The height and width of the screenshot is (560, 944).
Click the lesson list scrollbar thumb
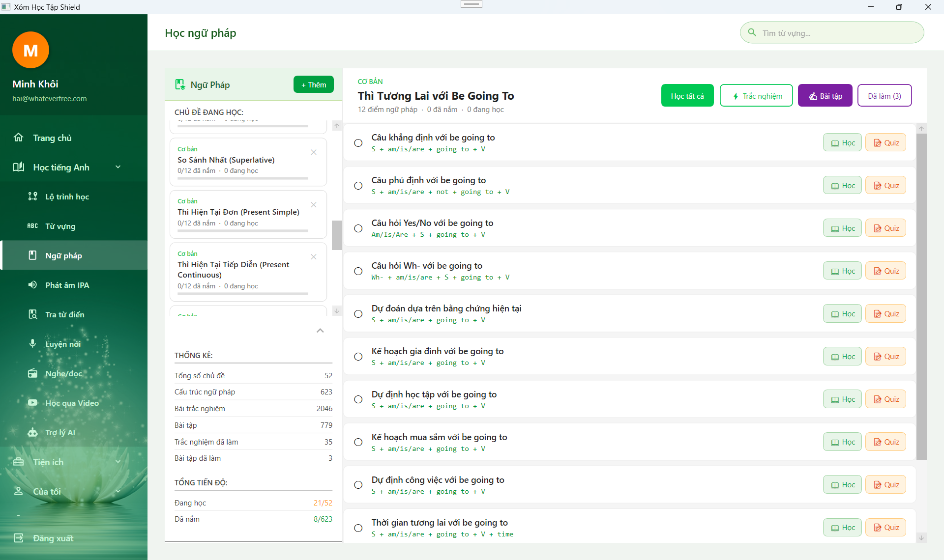(x=921, y=297)
